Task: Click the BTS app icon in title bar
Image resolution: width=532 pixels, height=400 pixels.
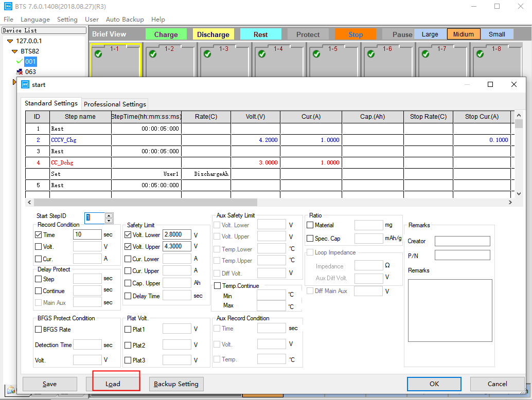Action: [x=8, y=6]
